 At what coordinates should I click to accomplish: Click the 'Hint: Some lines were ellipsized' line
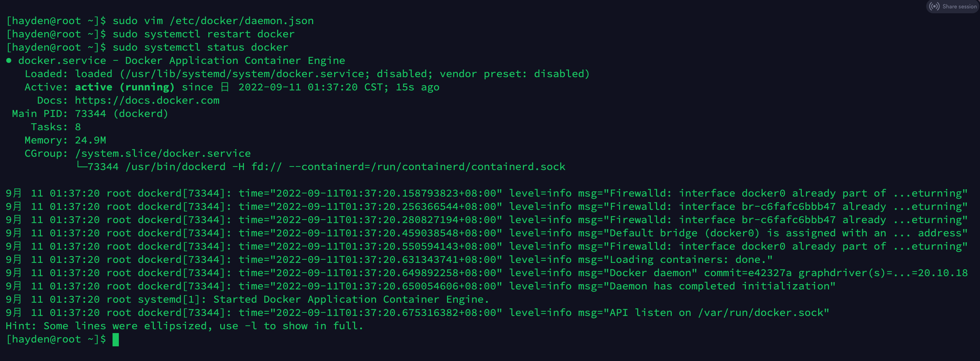click(x=185, y=326)
